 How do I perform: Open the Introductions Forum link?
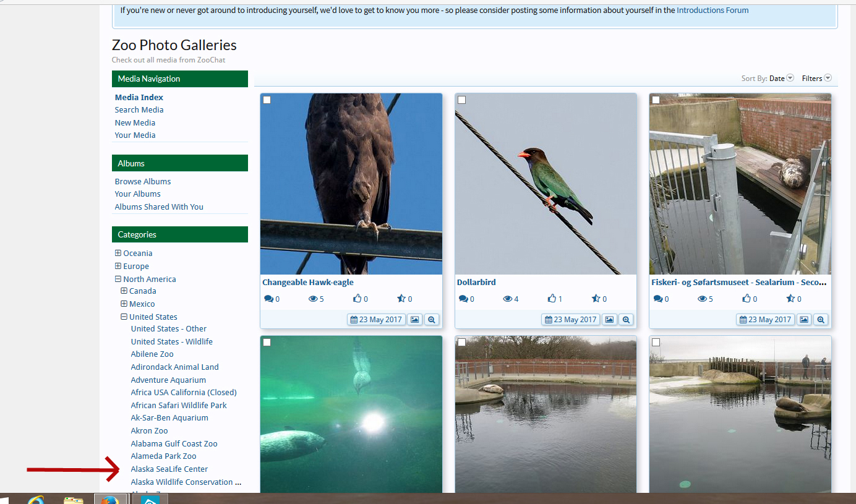[713, 10]
